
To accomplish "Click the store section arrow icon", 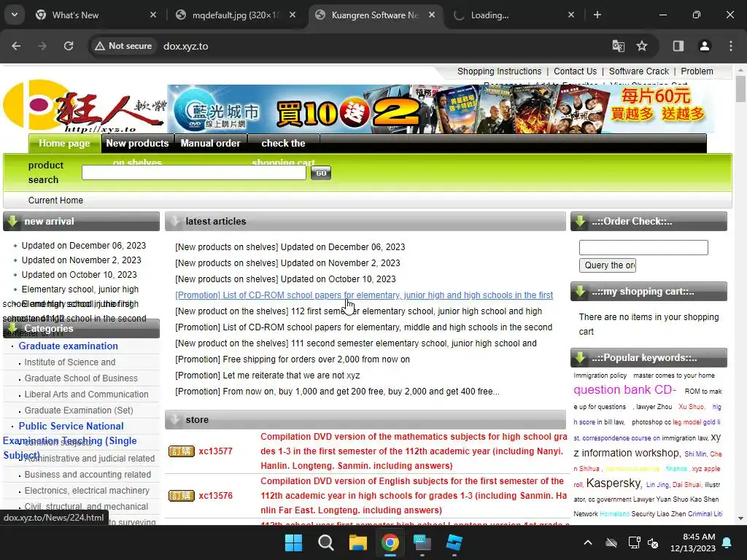I will coord(175,420).
